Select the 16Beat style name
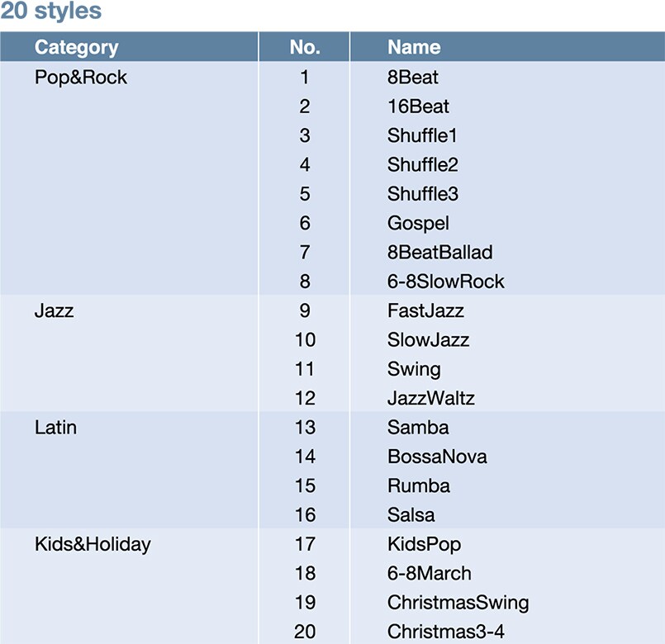The width and height of the screenshot is (665, 644). tap(418, 107)
